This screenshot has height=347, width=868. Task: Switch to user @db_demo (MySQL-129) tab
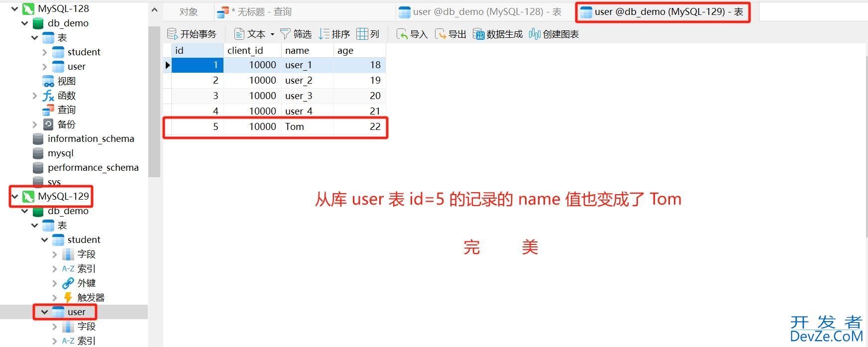click(x=662, y=12)
